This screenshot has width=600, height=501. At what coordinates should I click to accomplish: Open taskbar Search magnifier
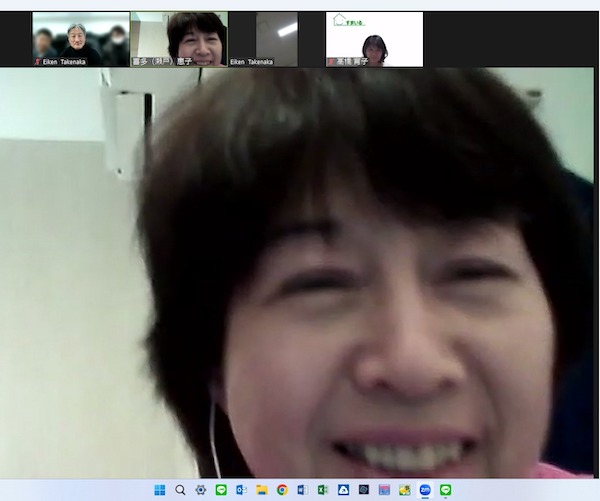[180, 490]
